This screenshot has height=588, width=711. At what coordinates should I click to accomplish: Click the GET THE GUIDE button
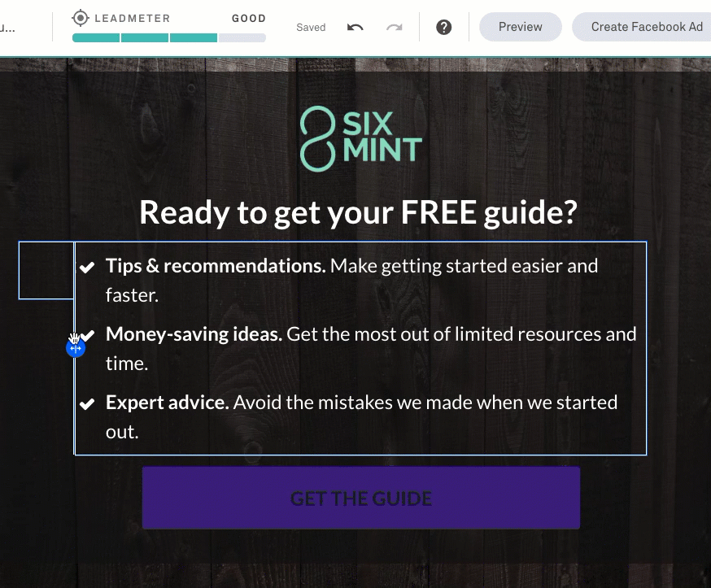[361, 498]
